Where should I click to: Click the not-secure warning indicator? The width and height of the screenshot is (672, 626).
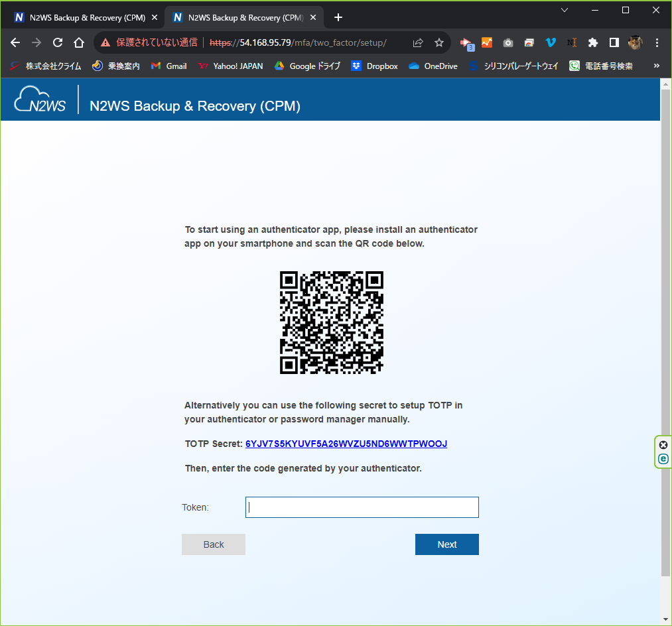click(149, 42)
